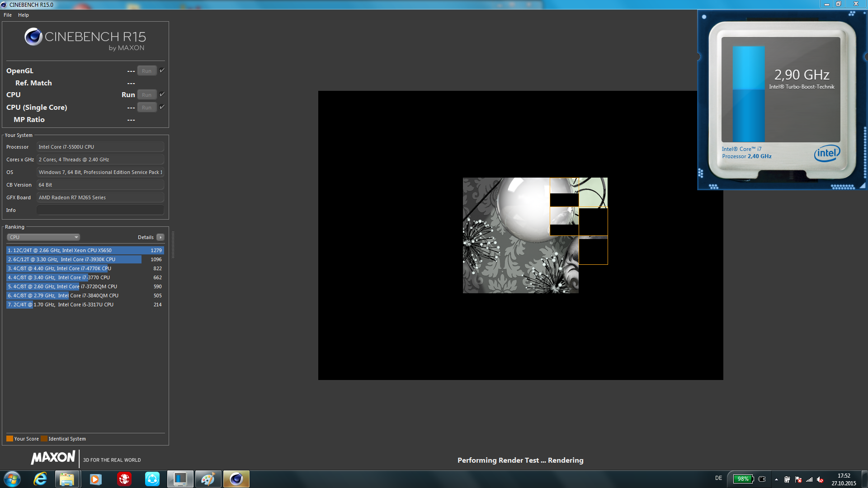This screenshot has height=488, width=868.
Task: Click the 'Performing Render Test ... Rendering' status text
Action: click(520, 460)
